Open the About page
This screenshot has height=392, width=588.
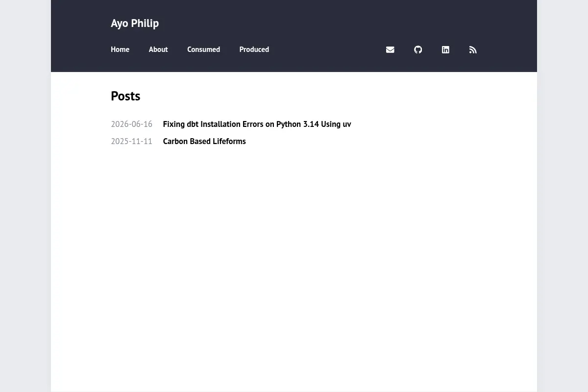tap(158, 49)
